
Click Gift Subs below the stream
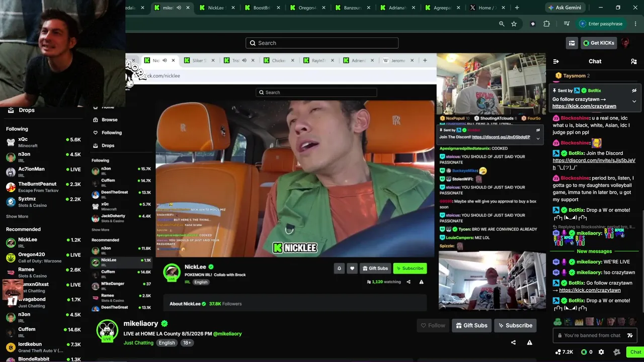(x=471, y=325)
